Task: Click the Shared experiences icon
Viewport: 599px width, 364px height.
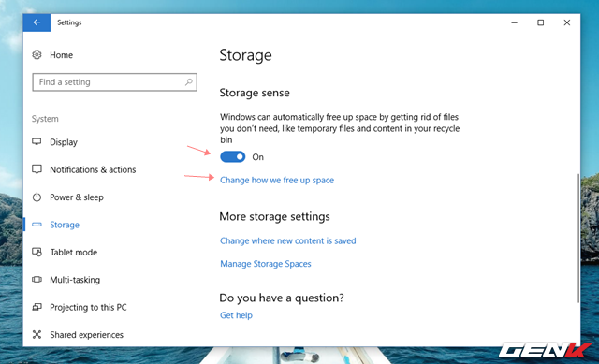Action: (x=37, y=335)
